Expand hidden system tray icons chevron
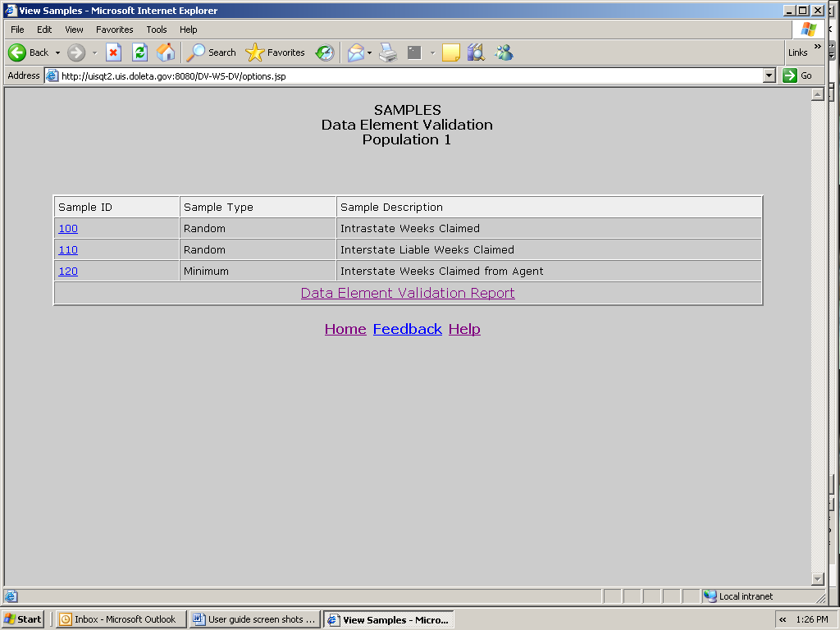Image resolution: width=840 pixels, height=630 pixels. [x=783, y=619]
